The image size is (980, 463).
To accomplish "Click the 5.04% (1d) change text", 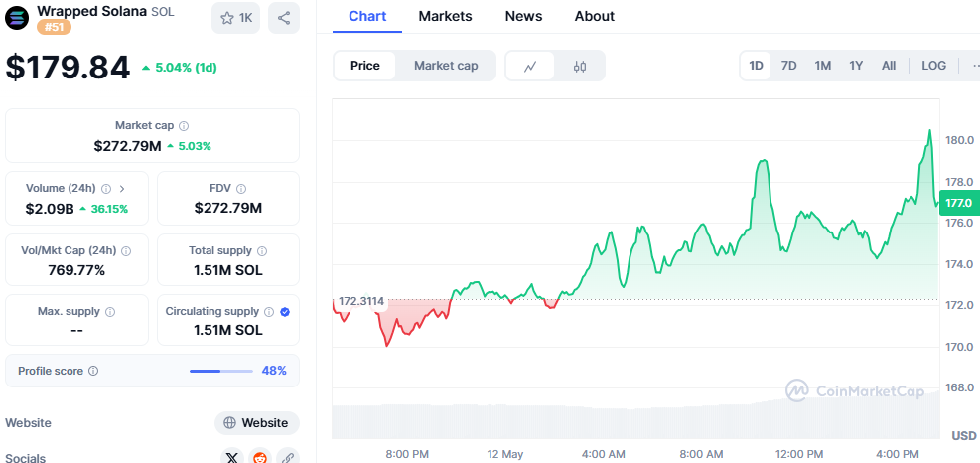I will 186,68.
